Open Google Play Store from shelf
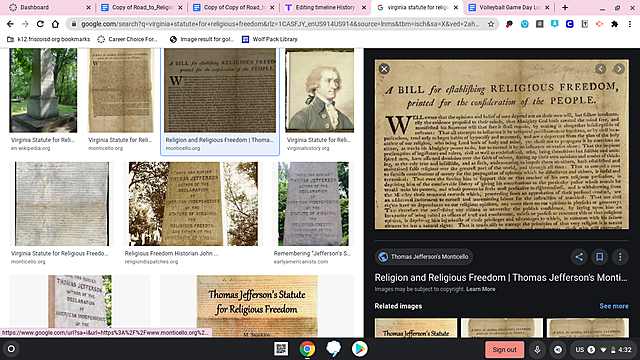Viewport: 640px width, 360px height. 359,349
